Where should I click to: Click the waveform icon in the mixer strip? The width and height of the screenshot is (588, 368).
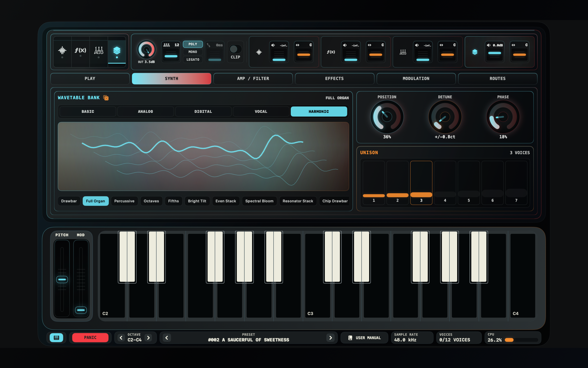tap(259, 52)
